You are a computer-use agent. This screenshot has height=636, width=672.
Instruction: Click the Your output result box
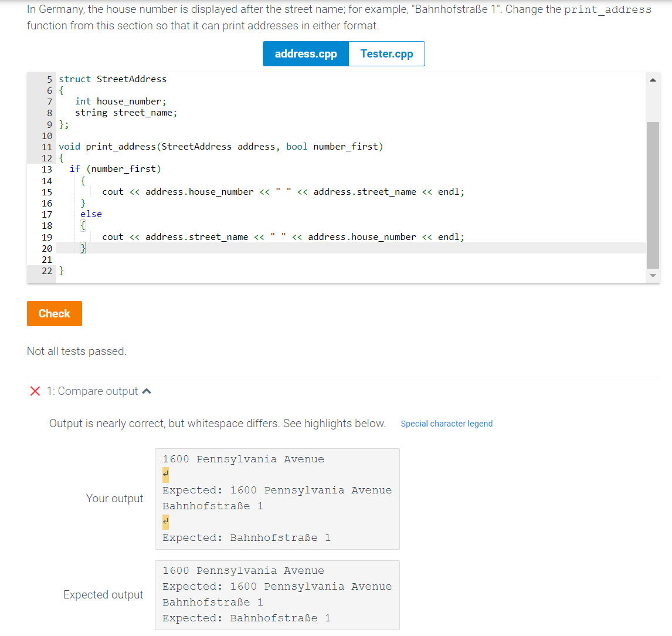pyautogui.click(x=277, y=498)
